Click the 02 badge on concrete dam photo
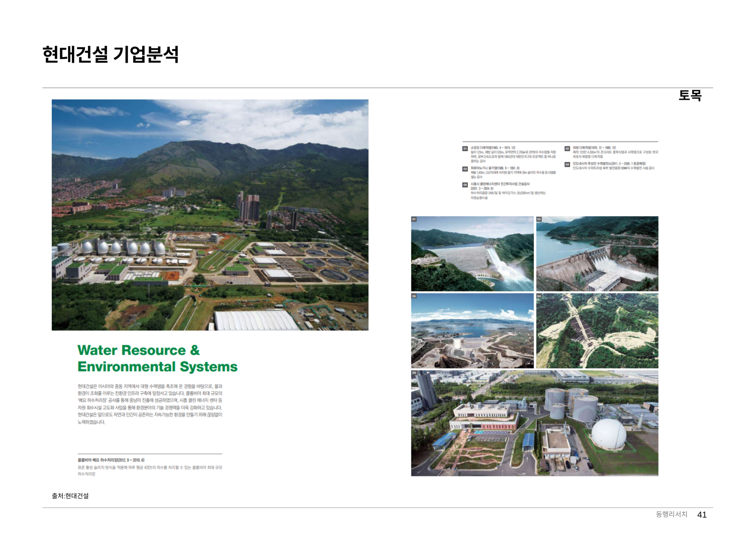Viewport: 756px width, 544px height. click(x=539, y=219)
